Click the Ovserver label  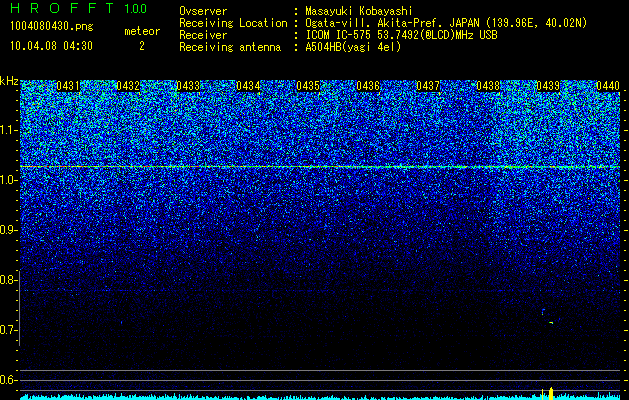[x=203, y=11]
